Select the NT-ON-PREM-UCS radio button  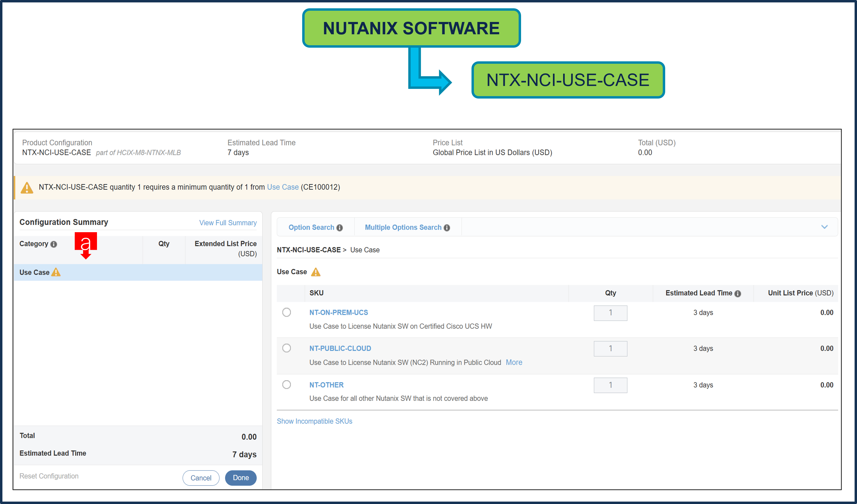287,312
